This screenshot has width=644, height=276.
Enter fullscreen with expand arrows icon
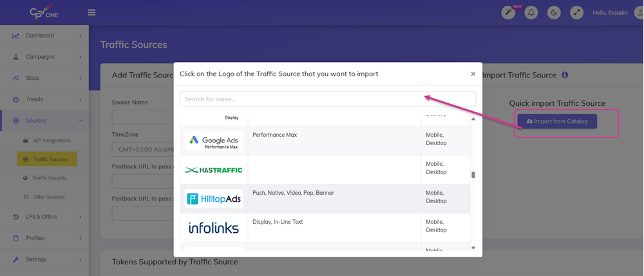point(576,13)
